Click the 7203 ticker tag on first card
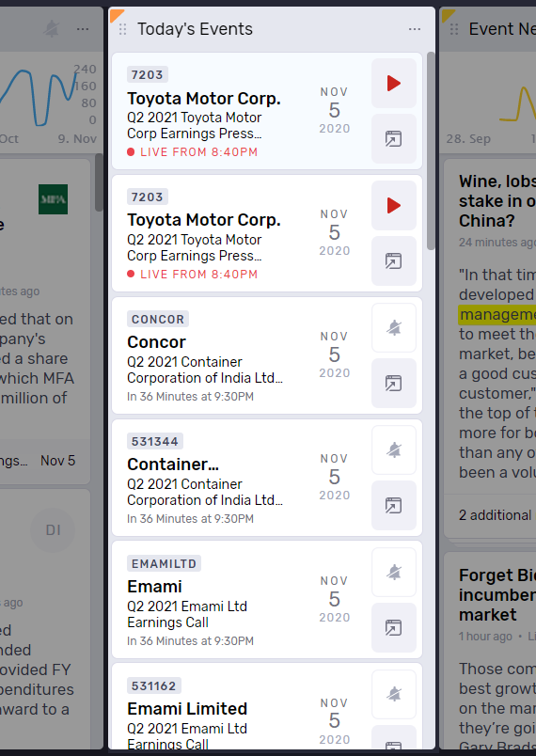The width and height of the screenshot is (536, 756). point(148,74)
